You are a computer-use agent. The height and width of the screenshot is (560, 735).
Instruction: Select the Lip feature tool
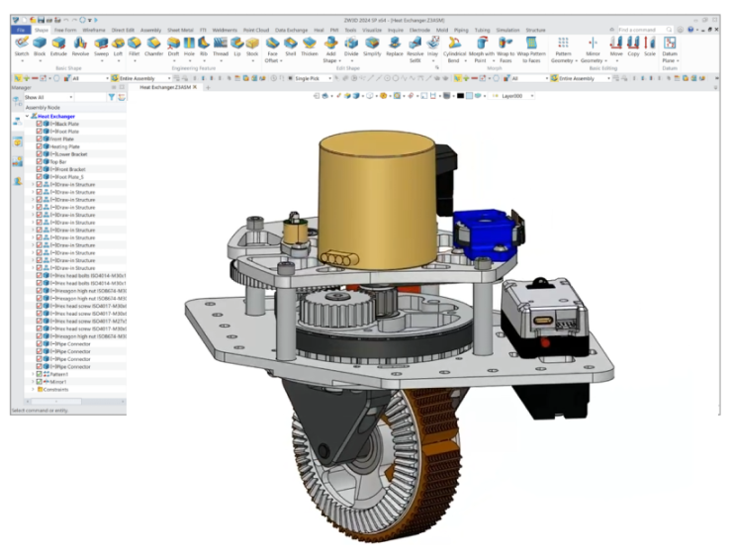237,47
